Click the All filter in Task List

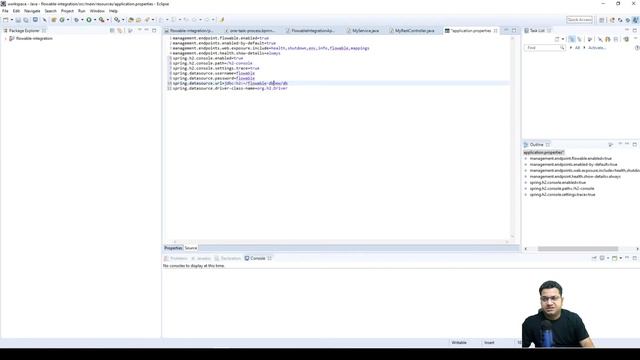click(577, 48)
